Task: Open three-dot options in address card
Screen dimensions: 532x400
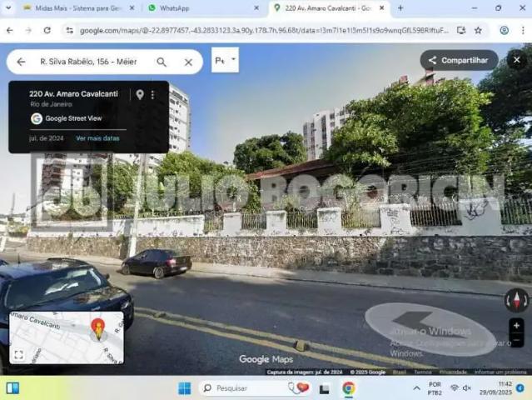Action: coord(152,95)
